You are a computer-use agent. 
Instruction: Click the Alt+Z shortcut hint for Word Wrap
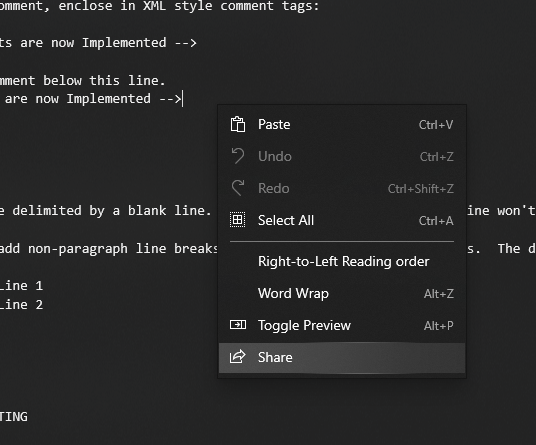tap(439, 294)
